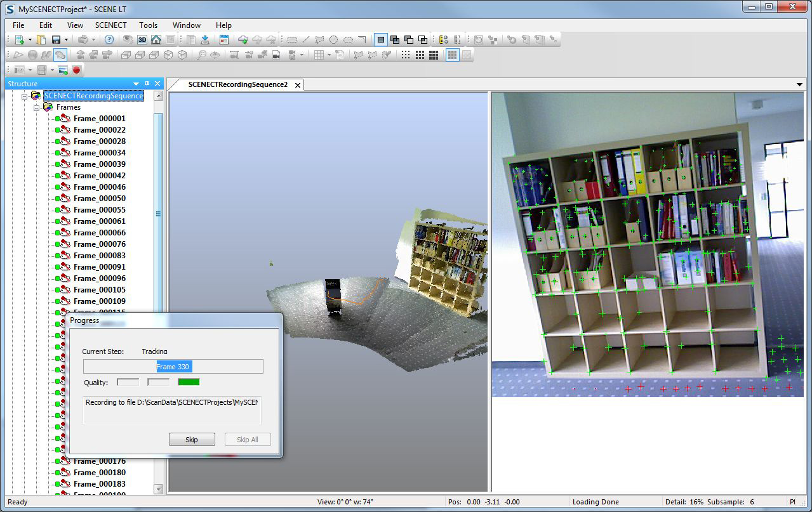
Task: Select the ellipse selection tool
Action: tap(348, 39)
